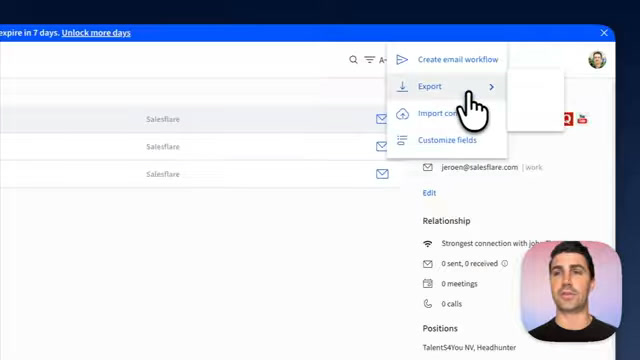This screenshot has height=360, width=640.
Task: Click the 0 sent envelope icon
Action: pyautogui.click(x=428, y=264)
